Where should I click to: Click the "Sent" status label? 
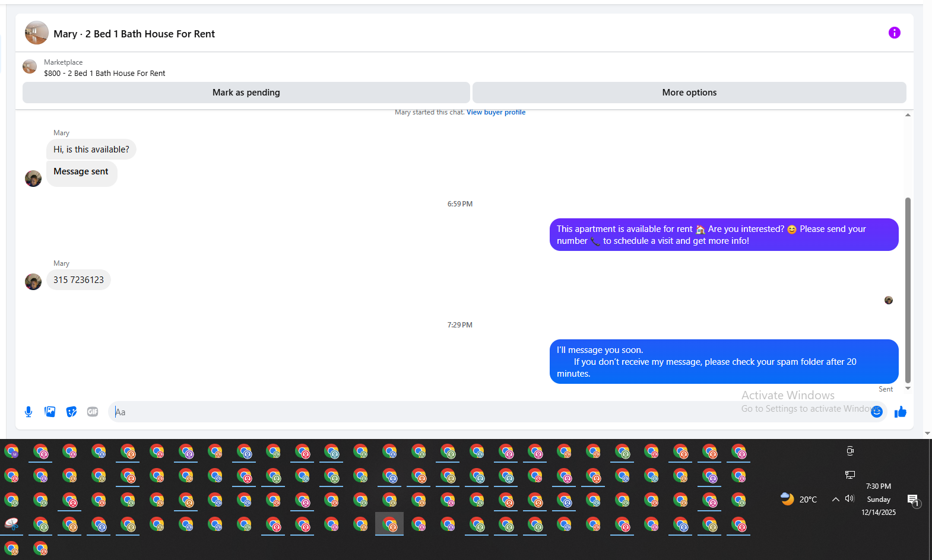tap(886, 389)
